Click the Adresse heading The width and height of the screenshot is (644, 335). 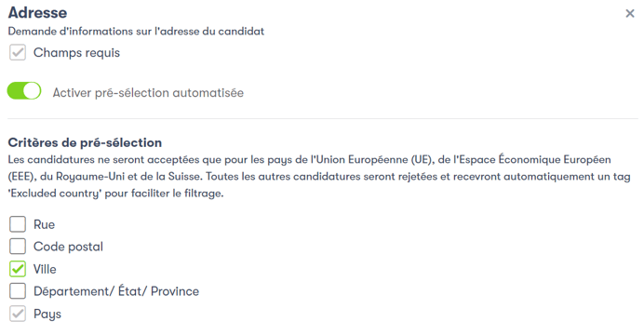[37, 13]
